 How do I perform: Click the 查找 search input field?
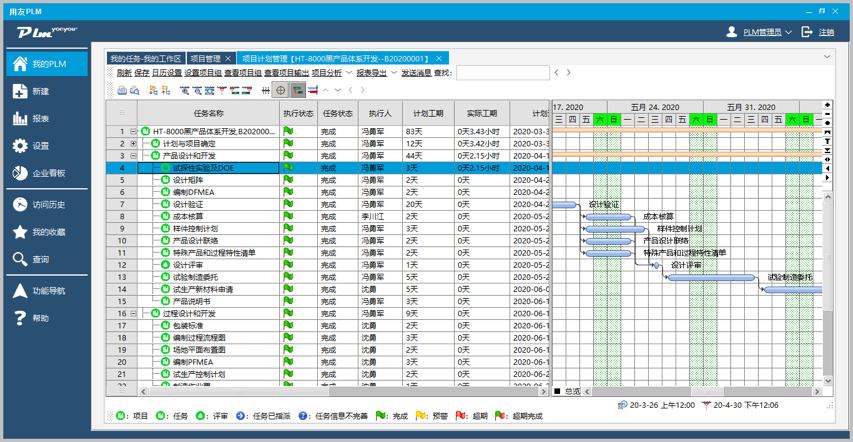pos(502,73)
